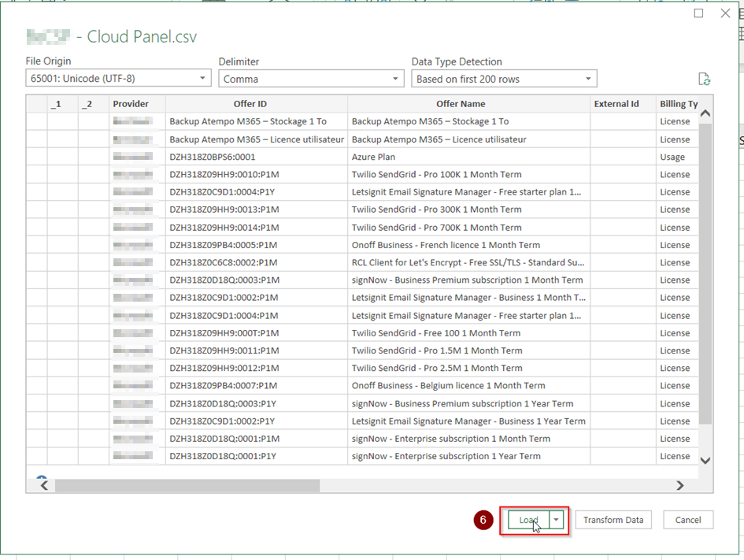The height and width of the screenshot is (560, 744).
Task: Open the Delimiter Comma dropdown
Action: [311, 79]
